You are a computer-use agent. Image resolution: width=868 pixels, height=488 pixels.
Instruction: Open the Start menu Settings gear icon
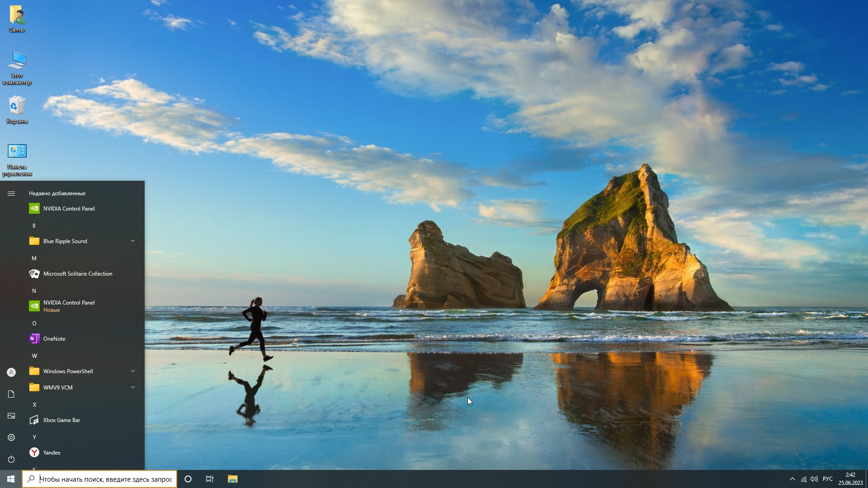11,437
